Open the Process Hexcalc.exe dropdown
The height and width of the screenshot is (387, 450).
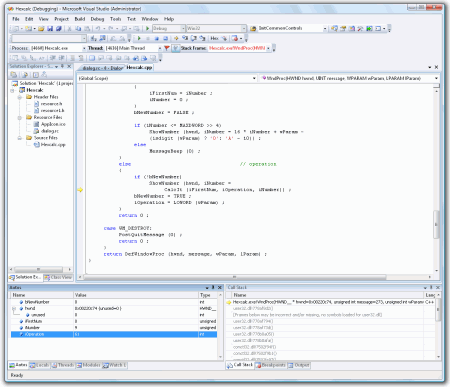pyautogui.click(x=84, y=48)
